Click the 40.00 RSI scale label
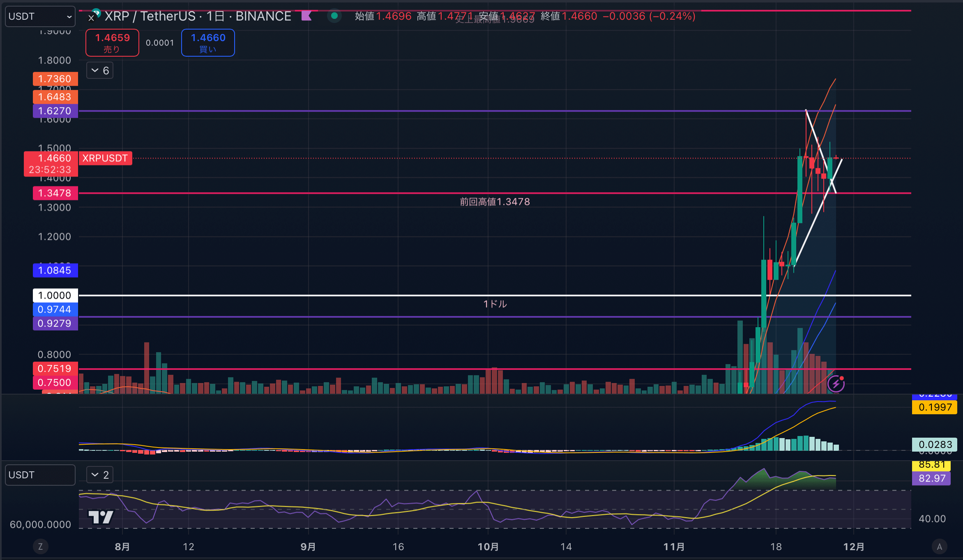 click(x=932, y=519)
